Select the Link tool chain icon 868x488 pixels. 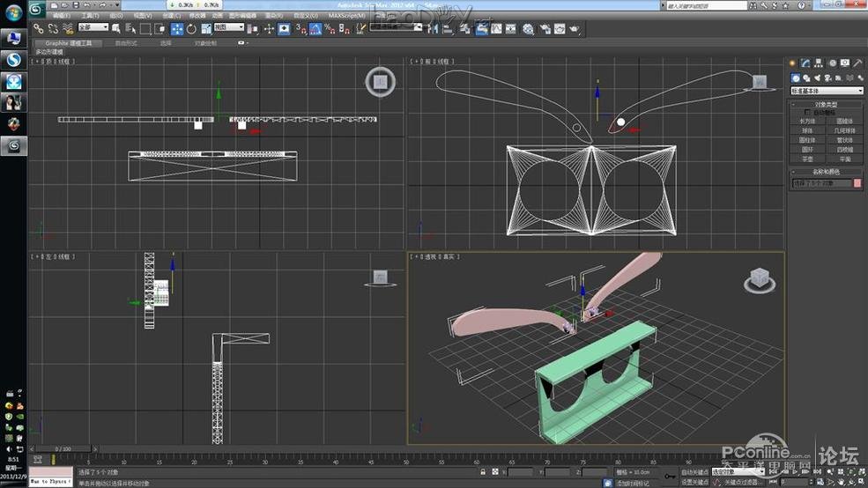38,28
